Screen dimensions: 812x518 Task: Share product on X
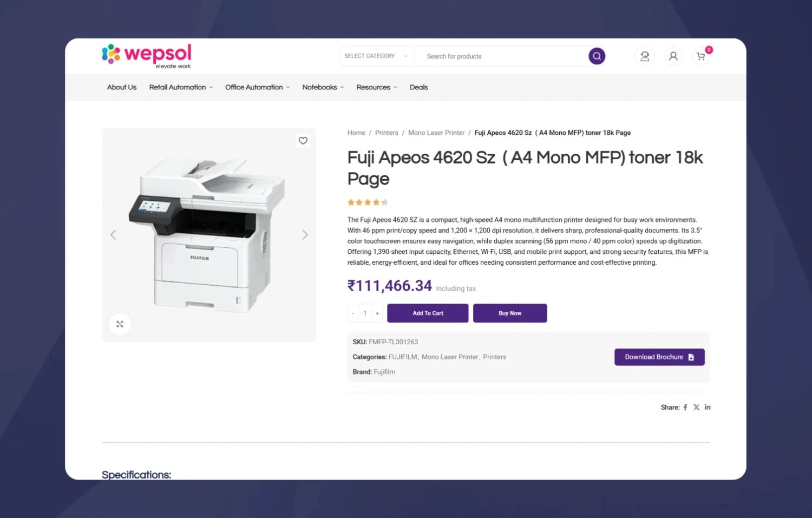pos(696,408)
